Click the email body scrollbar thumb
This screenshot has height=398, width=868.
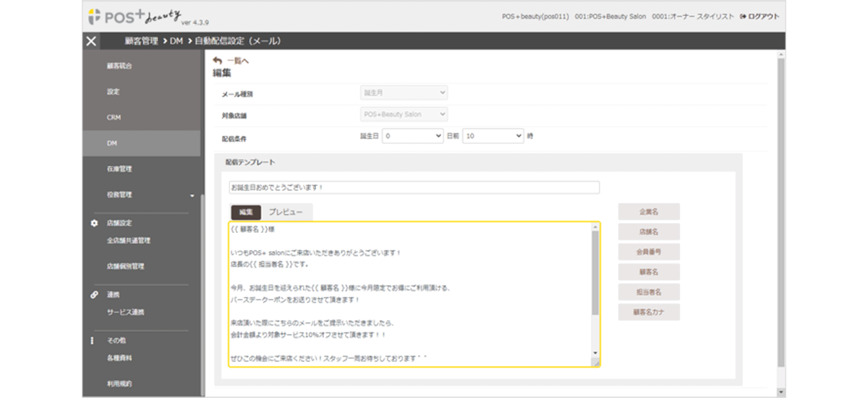[x=595, y=273]
